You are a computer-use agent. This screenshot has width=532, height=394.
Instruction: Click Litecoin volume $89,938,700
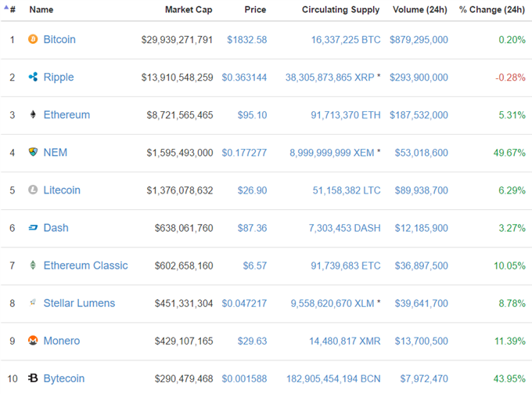(422, 190)
